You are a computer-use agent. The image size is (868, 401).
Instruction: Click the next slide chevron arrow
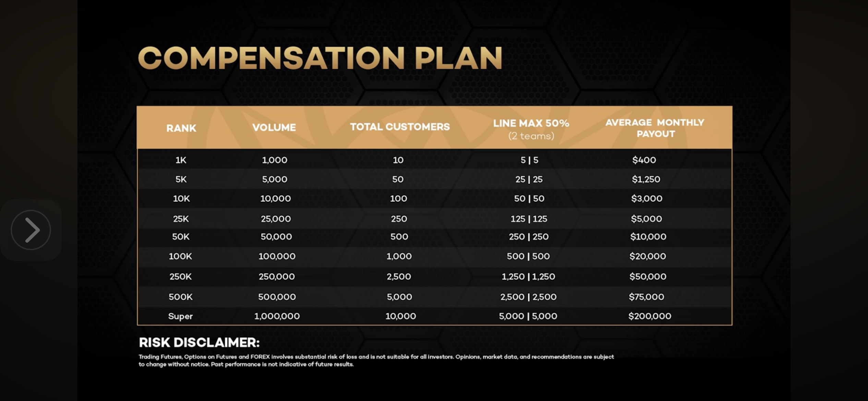click(x=31, y=230)
